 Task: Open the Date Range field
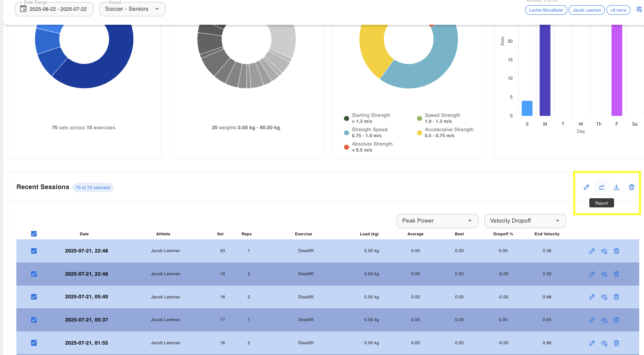[54, 9]
